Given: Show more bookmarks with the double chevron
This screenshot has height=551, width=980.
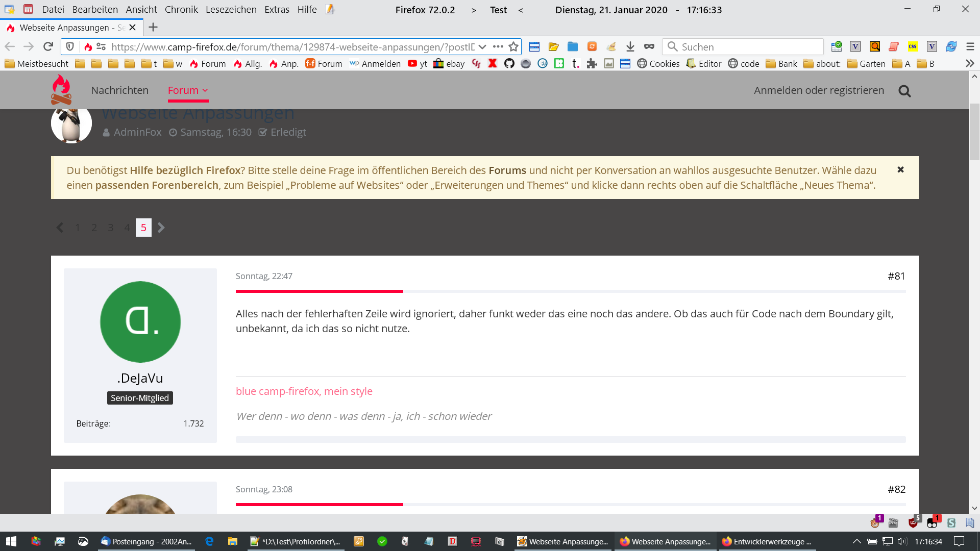Looking at the screenshot, I should (x=970, y=63).
